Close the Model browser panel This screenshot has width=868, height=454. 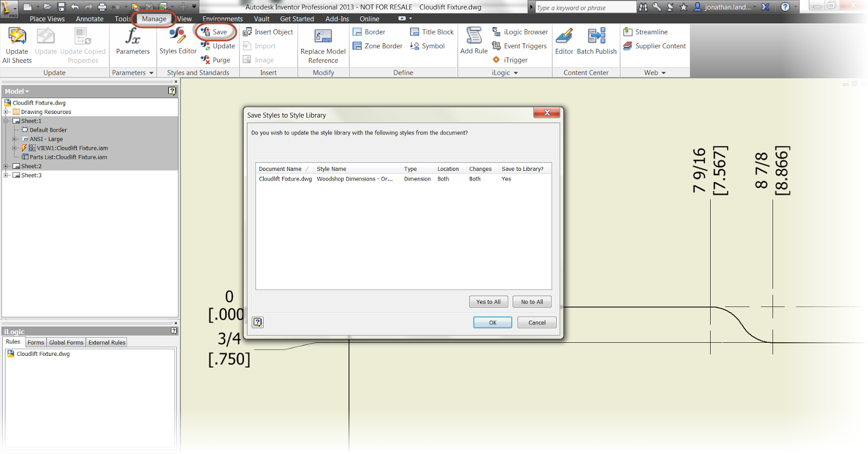click(176, 81)
